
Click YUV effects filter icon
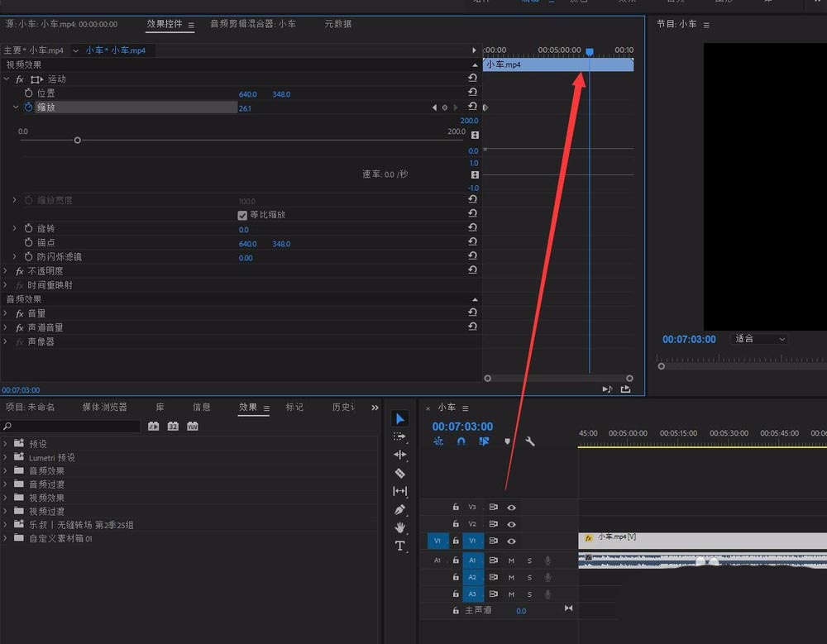pyautogui.click(x=193, y=427)
